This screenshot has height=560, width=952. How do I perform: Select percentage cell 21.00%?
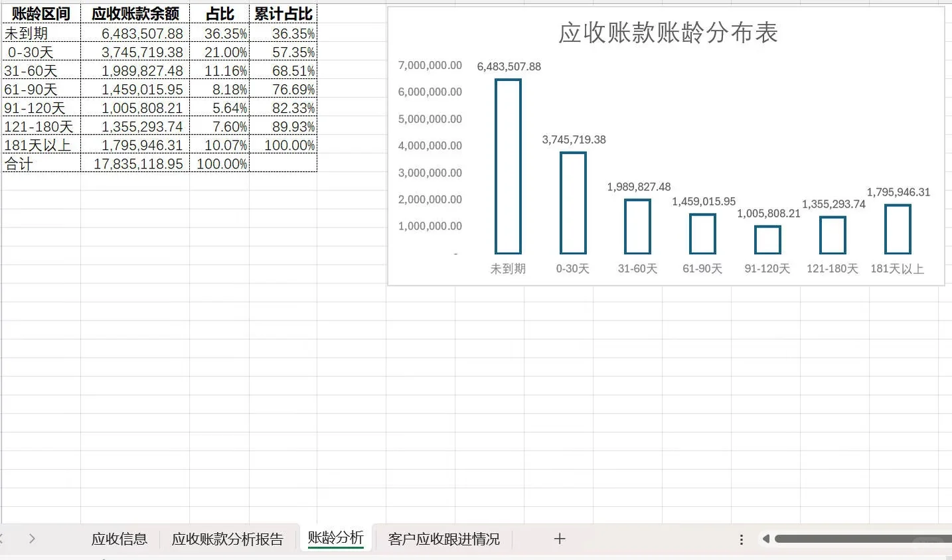click(220, 52)
